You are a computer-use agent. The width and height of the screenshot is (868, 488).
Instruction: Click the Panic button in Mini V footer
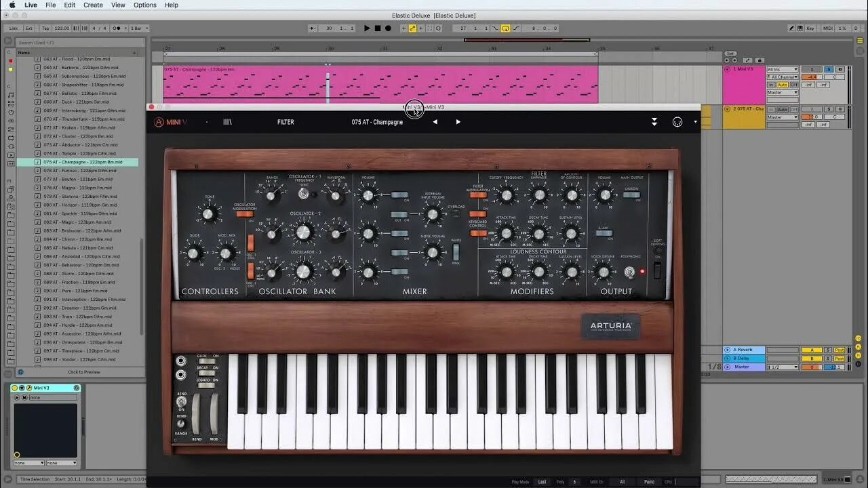point(649,482)
